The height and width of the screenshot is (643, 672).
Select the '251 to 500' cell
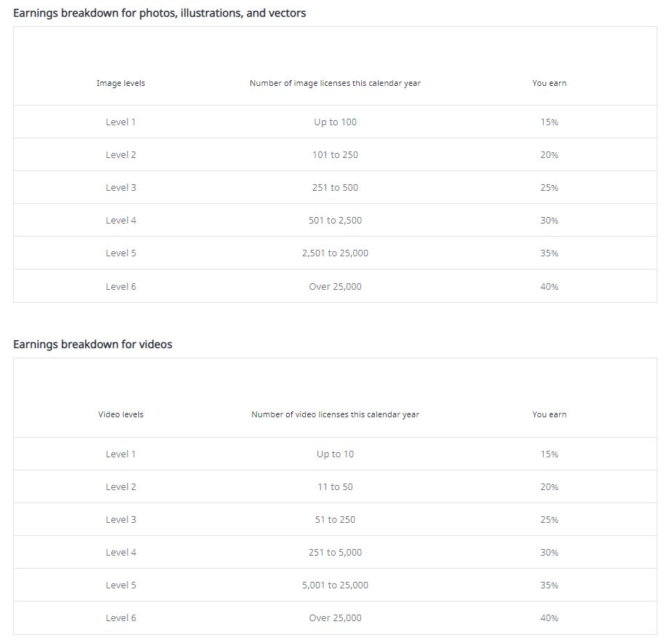(x=335, y=188)
